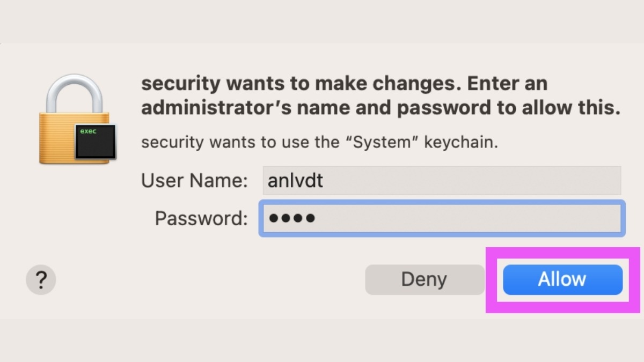644x362 pixels.
Task: Click the masked password dots
Action: (292, 218)
